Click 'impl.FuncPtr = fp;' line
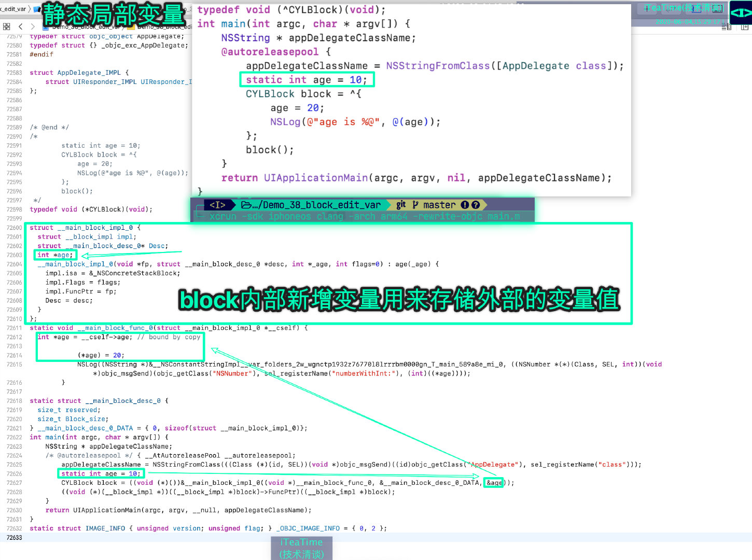This screenshot has height=560, width=752. point(80,291)
